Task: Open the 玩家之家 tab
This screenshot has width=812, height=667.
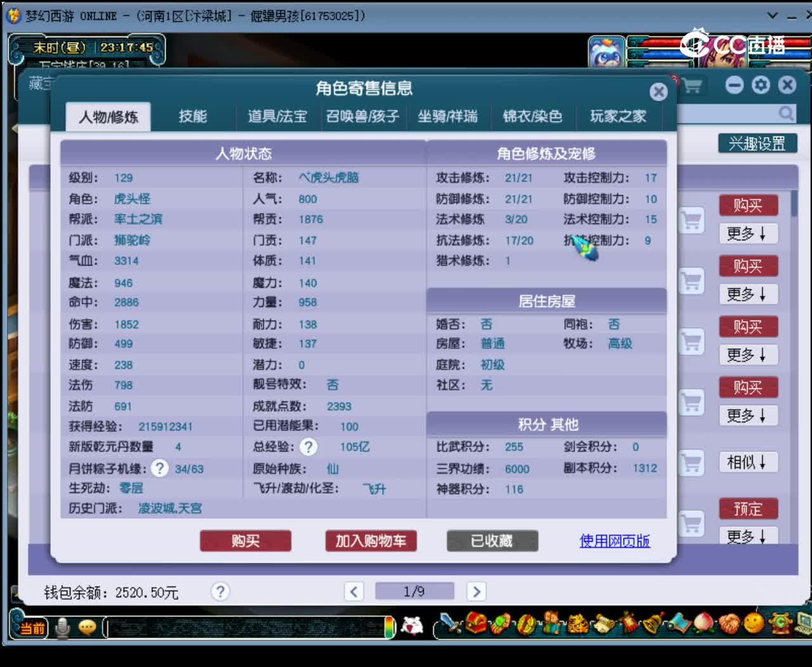Action: pos(618,116)
